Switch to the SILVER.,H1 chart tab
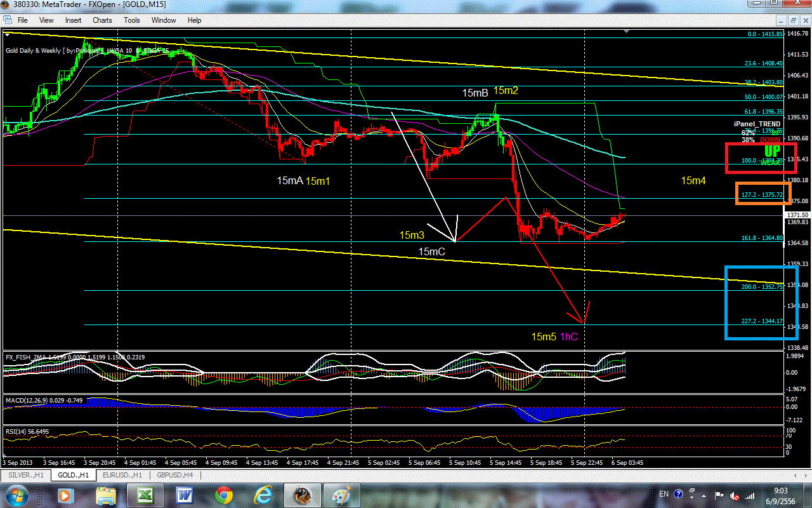812x508 pixels. [x=25, y=475]
